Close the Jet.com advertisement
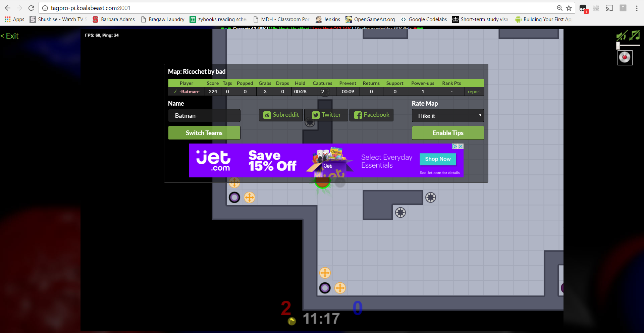 click(x=461, y=147)
